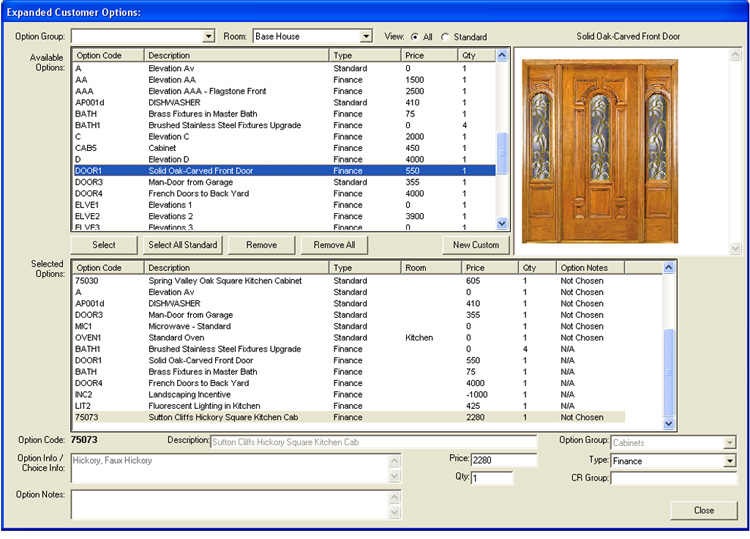Select 75030 Spring Valley Oak Kitchen Cabinet row

tap(349, 281)
